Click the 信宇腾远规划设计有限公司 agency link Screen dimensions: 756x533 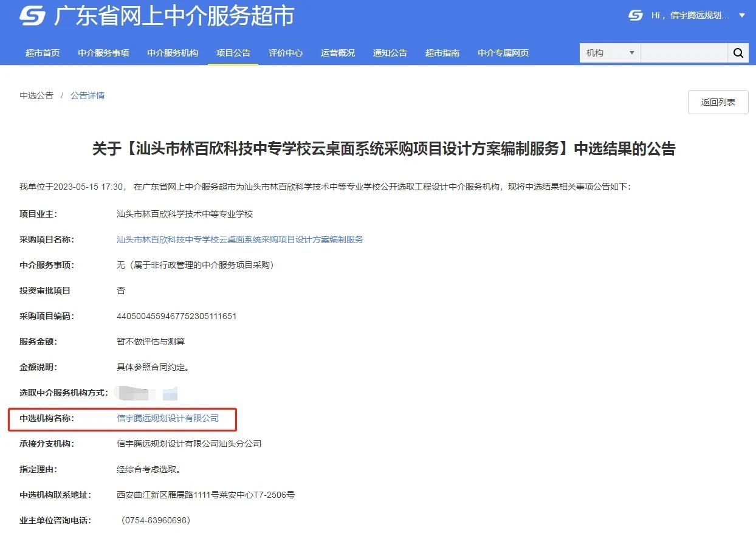tap(168, 418)
